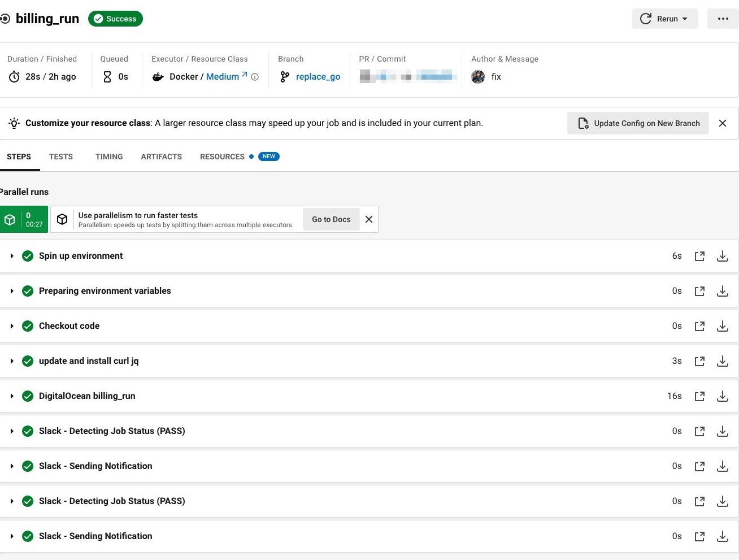Expand the DigitalOcean billing_run step
Viewport: 739px width, 560px height.
(x=12, y=396)
